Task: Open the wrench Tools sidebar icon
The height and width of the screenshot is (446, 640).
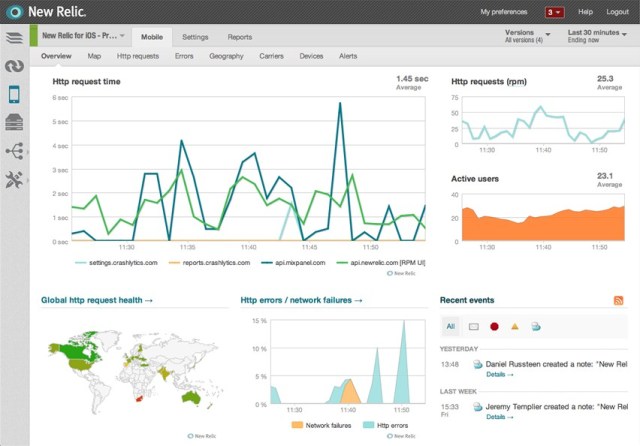Action: coord(14,179)
